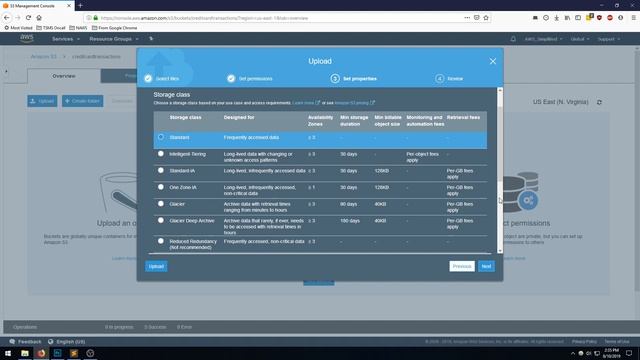Open the page actions three-dot menu in address bar
The image size is (640, 360).
[x=467, y=18]
